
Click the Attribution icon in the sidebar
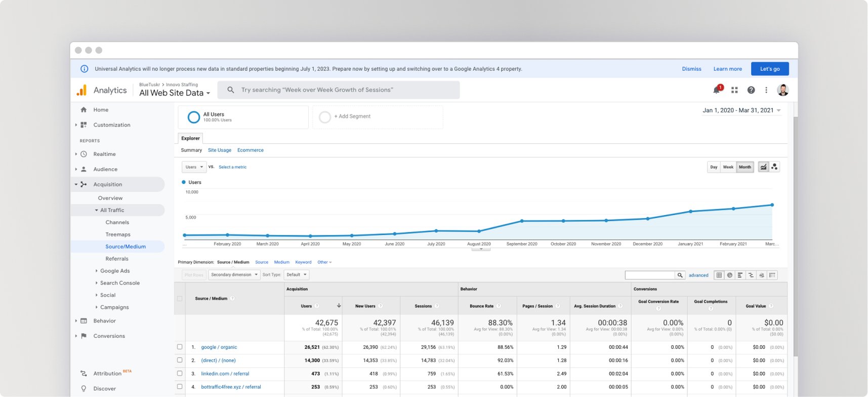pos(84,374)
